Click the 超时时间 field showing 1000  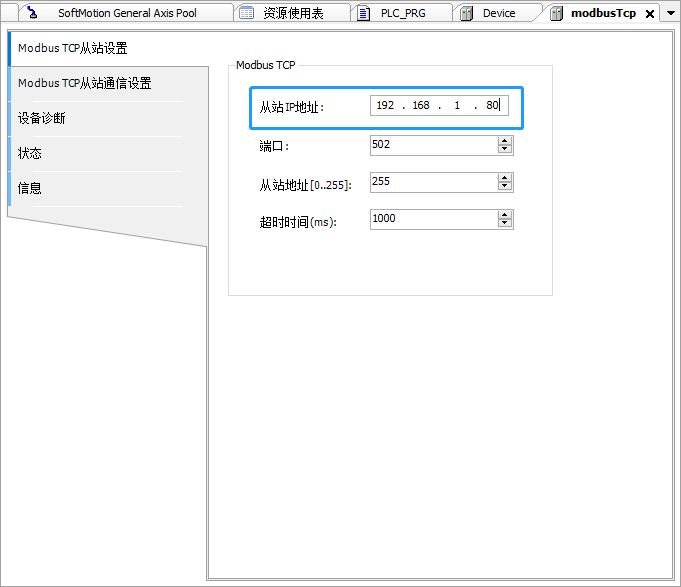(x=432, y=219)
